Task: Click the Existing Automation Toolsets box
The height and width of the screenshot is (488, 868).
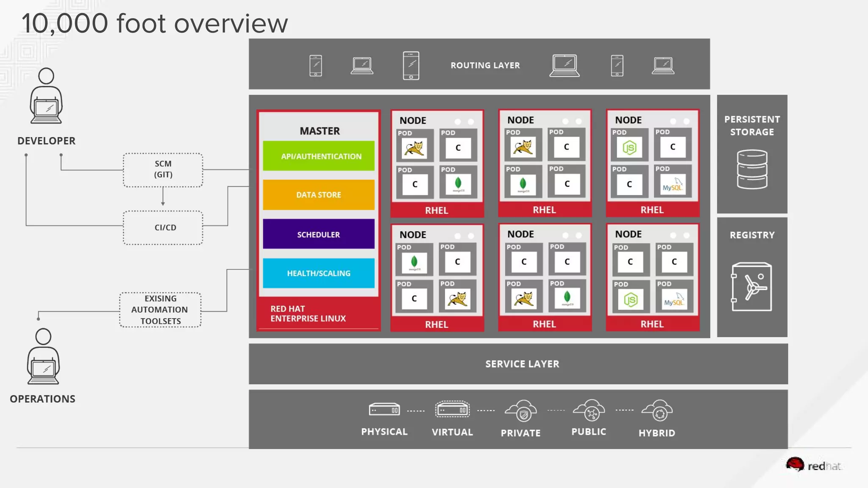Action: click(x=160, y=310)
